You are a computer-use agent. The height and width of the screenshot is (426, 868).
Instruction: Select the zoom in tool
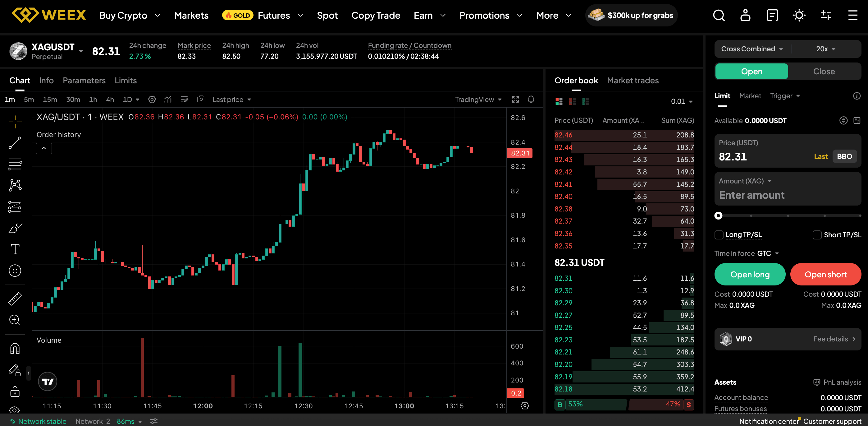coord(15,320)
